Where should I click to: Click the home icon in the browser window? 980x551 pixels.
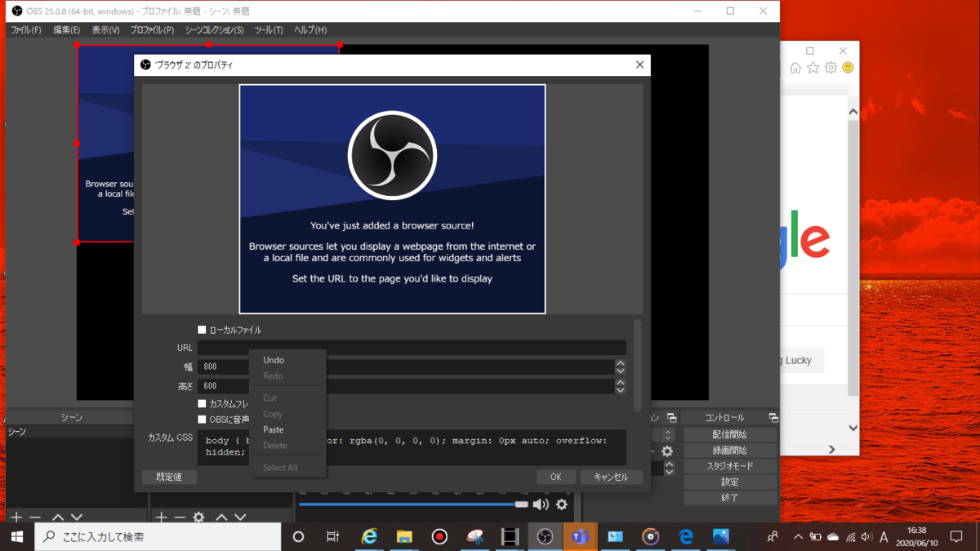coord(795,68)
